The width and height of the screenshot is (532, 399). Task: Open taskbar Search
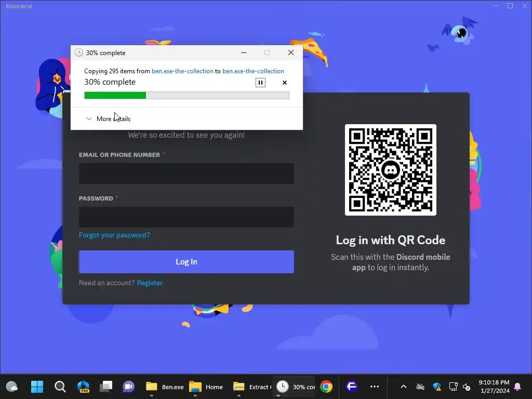tap(60, 387)
